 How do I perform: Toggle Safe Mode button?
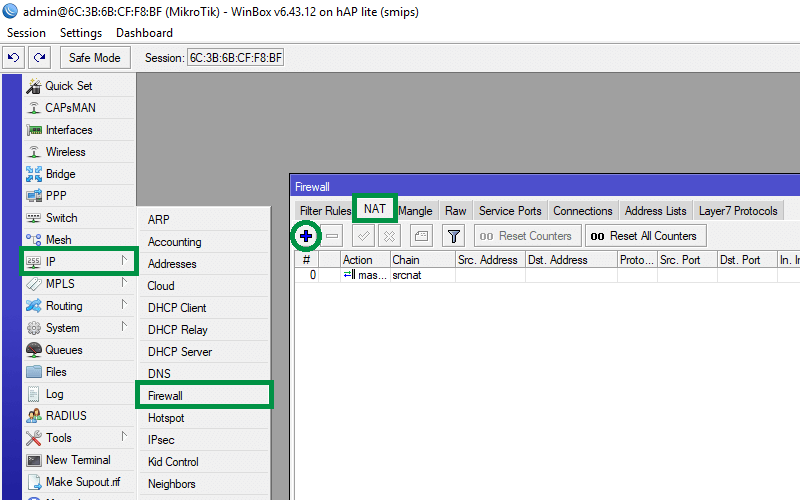(95, 58)
